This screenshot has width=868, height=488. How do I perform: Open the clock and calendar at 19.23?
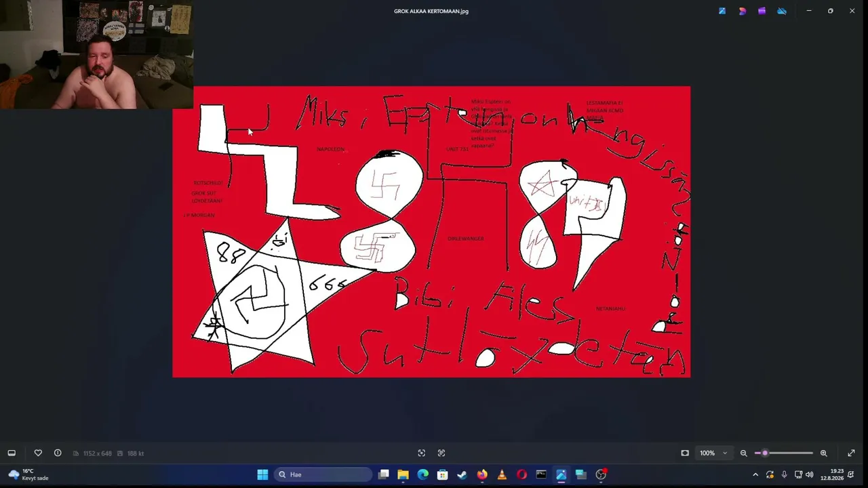tap(831, 474)
